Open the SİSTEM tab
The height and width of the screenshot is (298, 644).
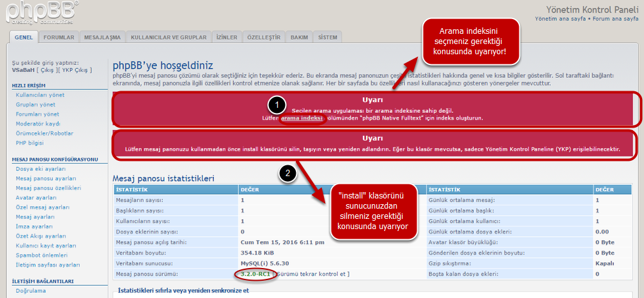(328, 38)
